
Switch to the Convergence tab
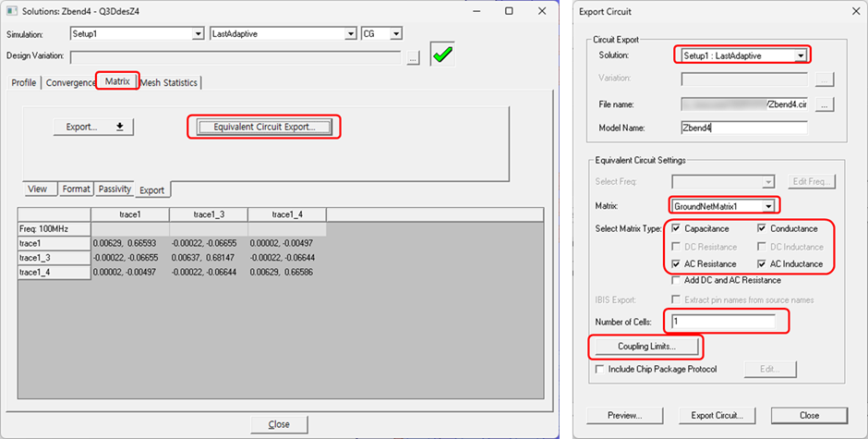70,83
